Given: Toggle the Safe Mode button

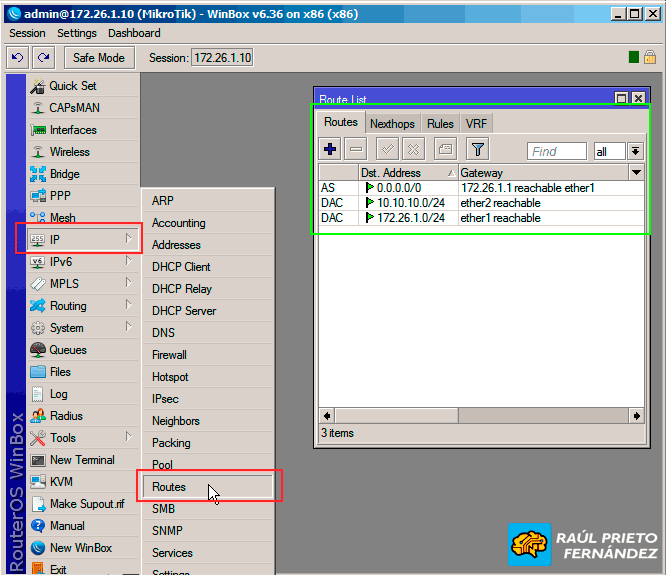Looking at the screenshot, I should click(99, 58).
